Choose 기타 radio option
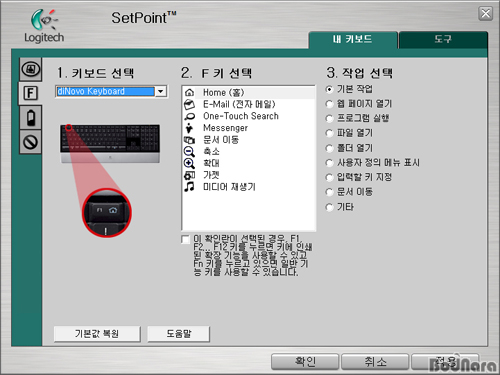Screen dimensions: 500x375 (329, 207)
